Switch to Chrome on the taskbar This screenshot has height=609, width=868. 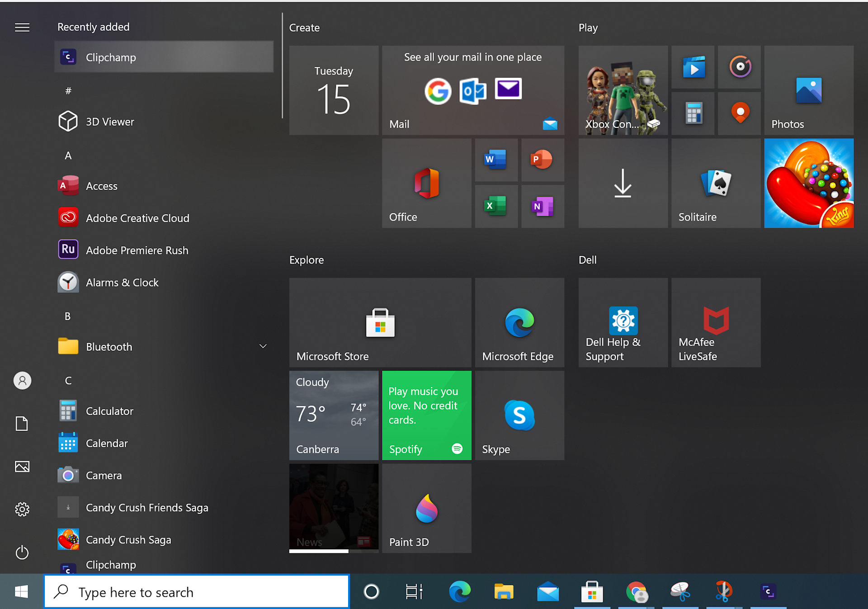(636, 591)
